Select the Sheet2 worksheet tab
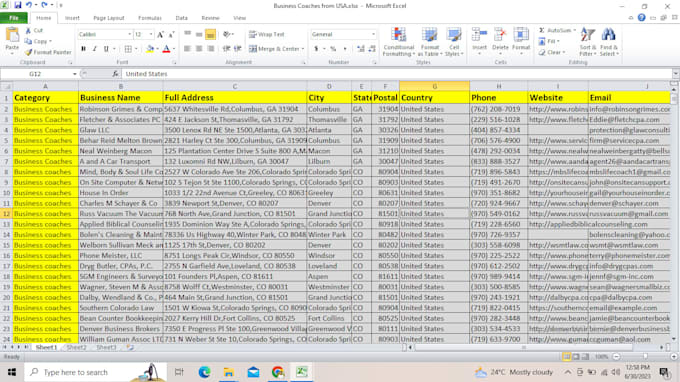The height and width of the screenshot is (382, 680). point(76,347)
